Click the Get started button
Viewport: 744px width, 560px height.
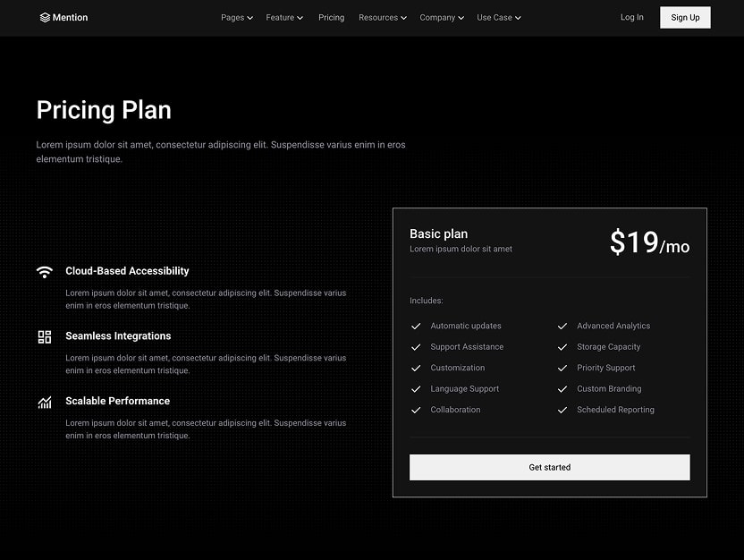549,467
